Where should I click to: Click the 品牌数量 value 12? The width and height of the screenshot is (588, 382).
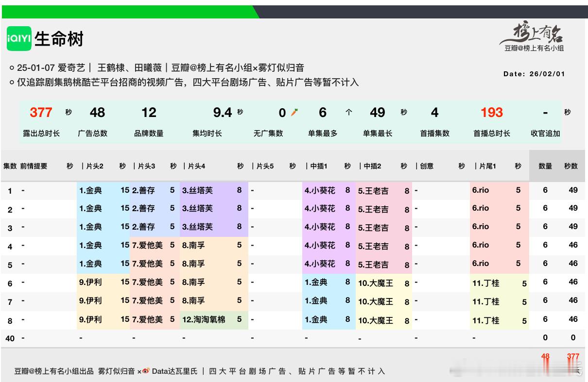tap(149, 113)
